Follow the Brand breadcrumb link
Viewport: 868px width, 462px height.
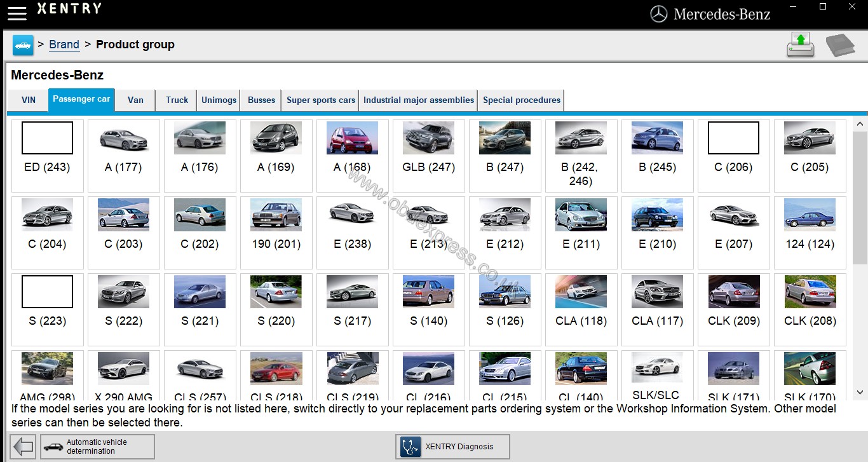click(x=64, y=44)
